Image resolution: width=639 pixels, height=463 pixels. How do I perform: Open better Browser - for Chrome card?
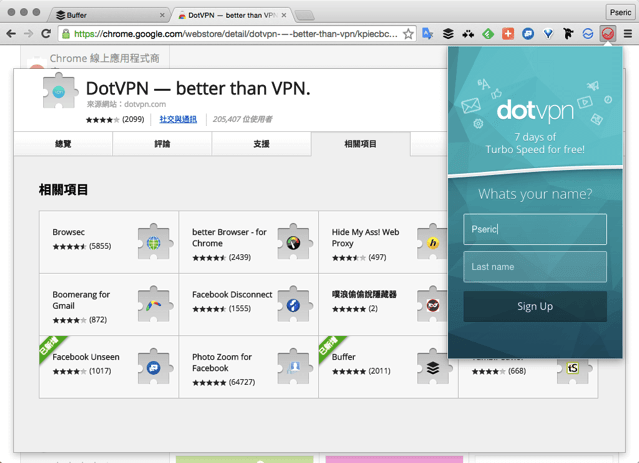pos(249,242)
